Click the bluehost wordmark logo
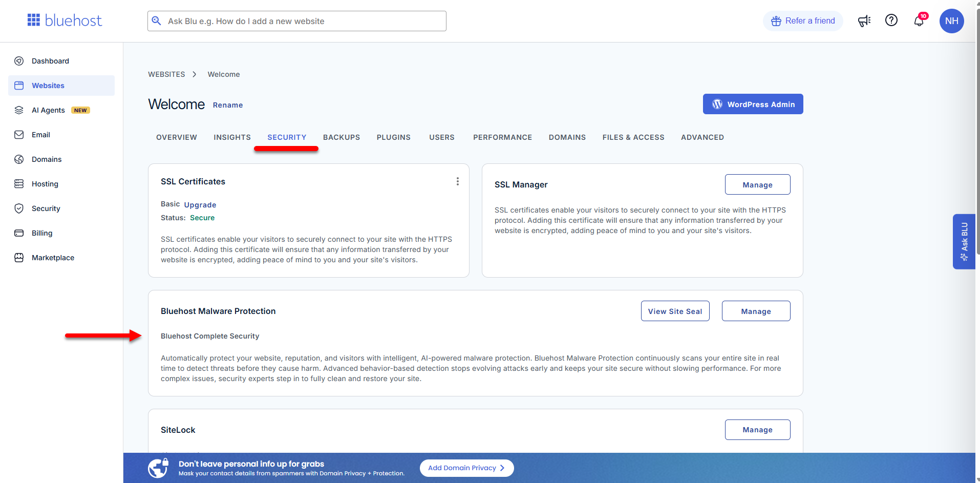Screen dimensions: 980x483 pyautogui.click(x=73, y=20)
